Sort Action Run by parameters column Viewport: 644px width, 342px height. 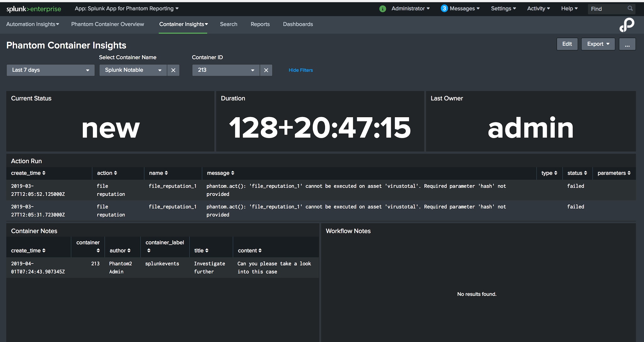[x=614, y=173]
